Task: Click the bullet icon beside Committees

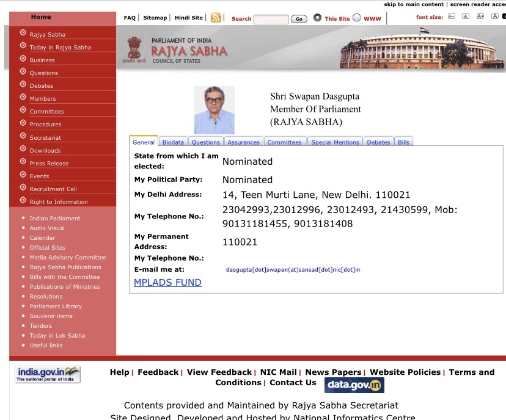Action: pos(23,110)
